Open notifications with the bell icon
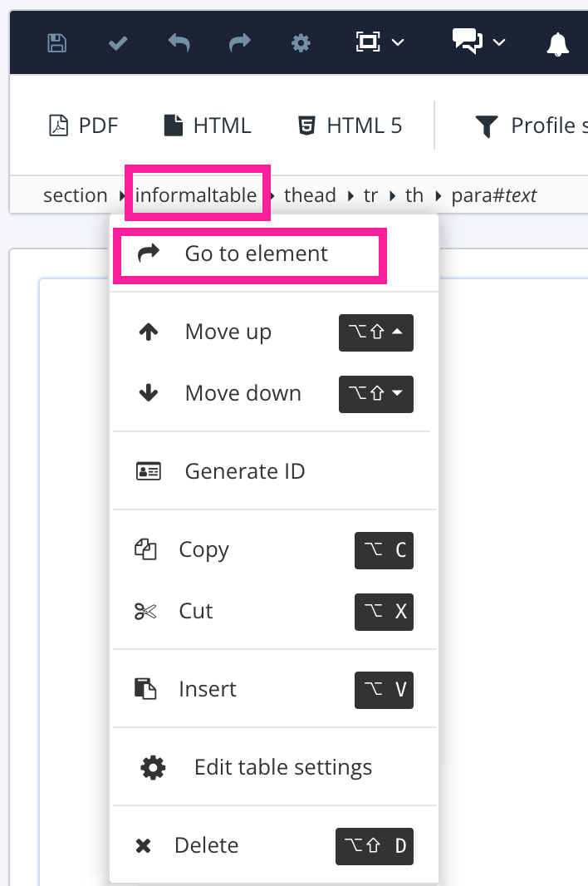This screenshot has width=588, height=886. pyautogui.click(x=558, y=45)
